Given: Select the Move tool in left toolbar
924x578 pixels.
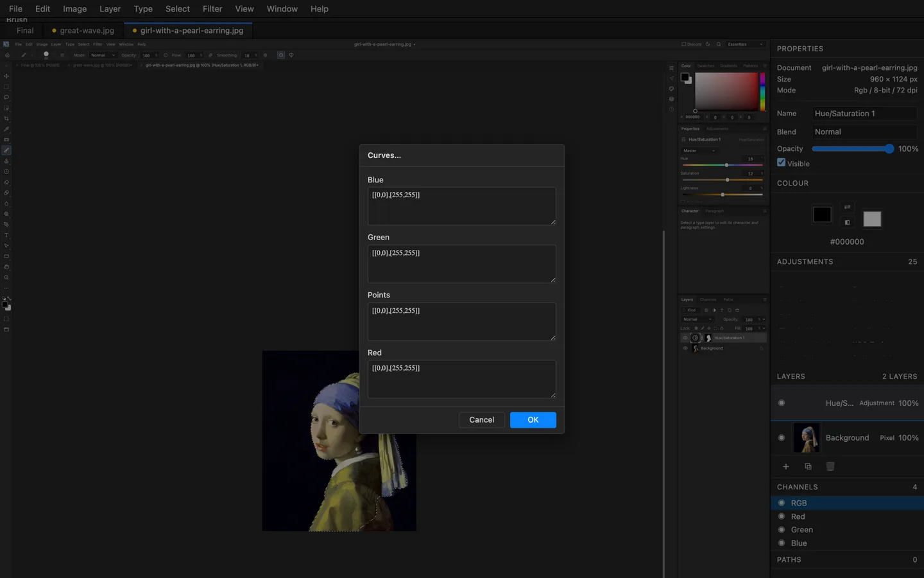Looking at the screenshot, I should [6, 76].
